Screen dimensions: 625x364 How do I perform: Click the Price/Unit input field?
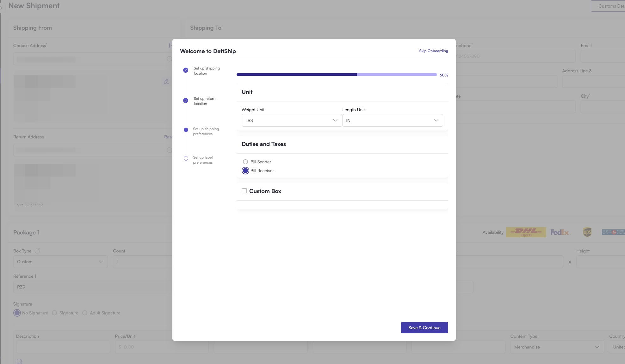[x=162, y=347]
